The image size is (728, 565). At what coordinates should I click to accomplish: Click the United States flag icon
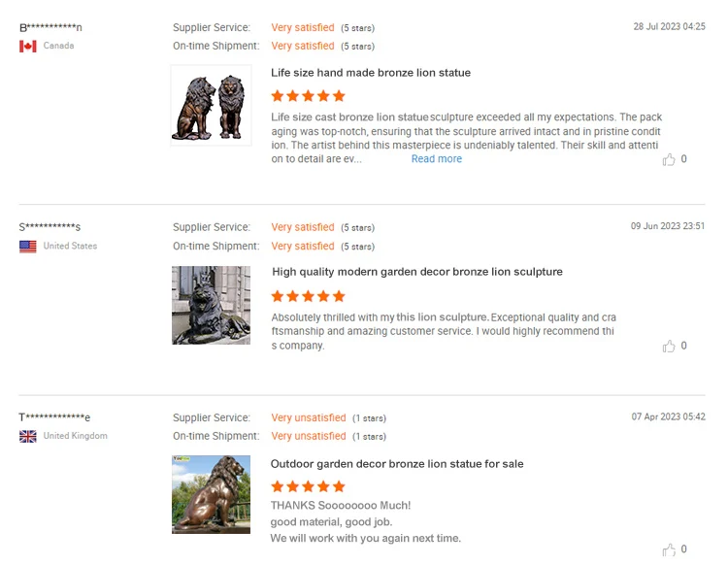point(28,246)
